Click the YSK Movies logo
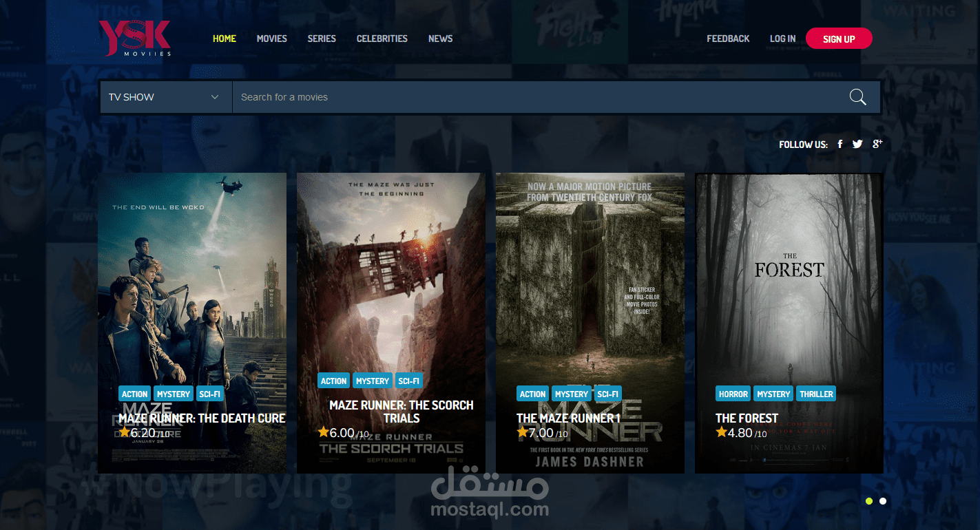This screenshot has height=530, width=980. 135,39
